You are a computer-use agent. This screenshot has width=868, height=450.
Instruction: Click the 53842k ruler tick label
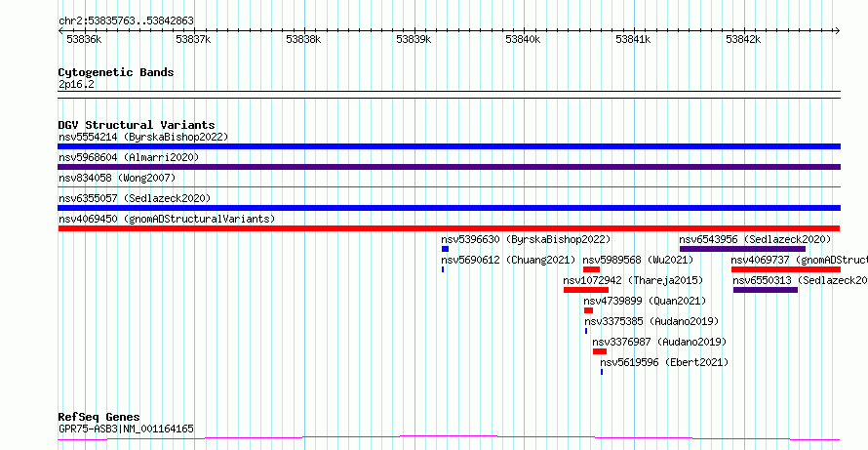(743, 39)
